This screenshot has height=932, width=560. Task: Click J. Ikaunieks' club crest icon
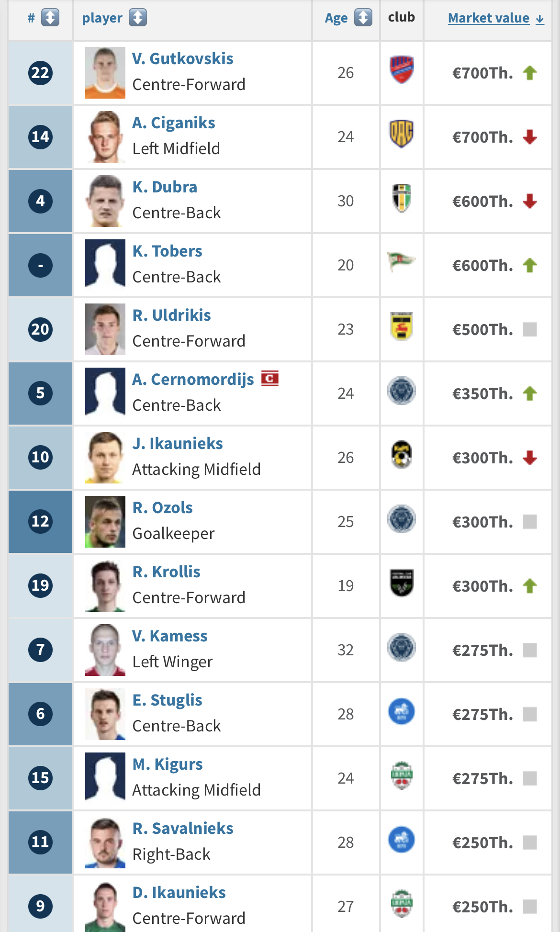(x=402, y=455)
